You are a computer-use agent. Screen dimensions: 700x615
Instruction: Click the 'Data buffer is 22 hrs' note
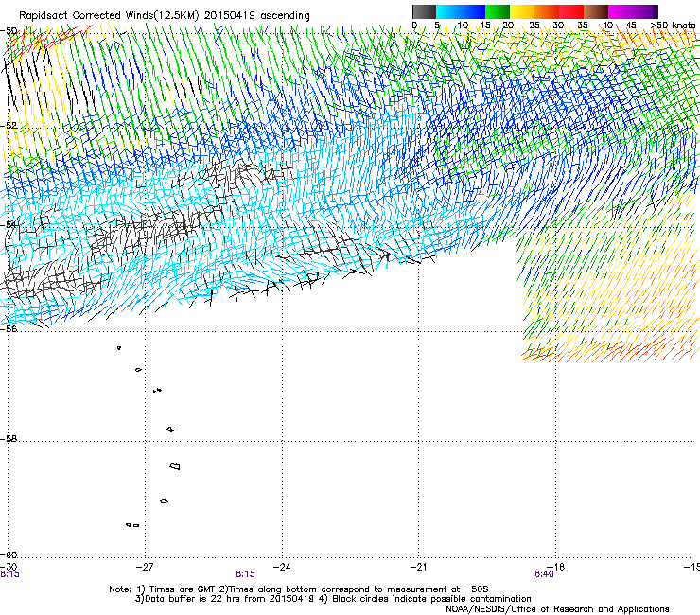tap(192, 599)
